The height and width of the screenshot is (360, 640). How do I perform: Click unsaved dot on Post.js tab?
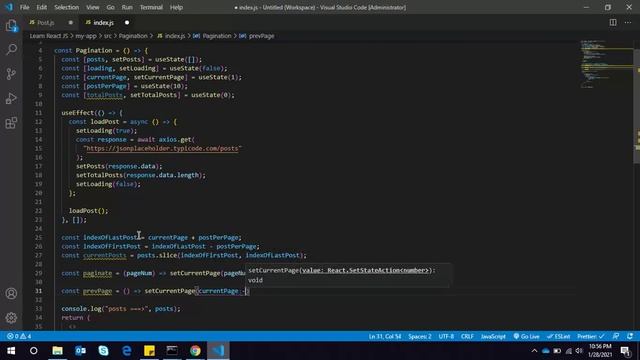[71, 22]
